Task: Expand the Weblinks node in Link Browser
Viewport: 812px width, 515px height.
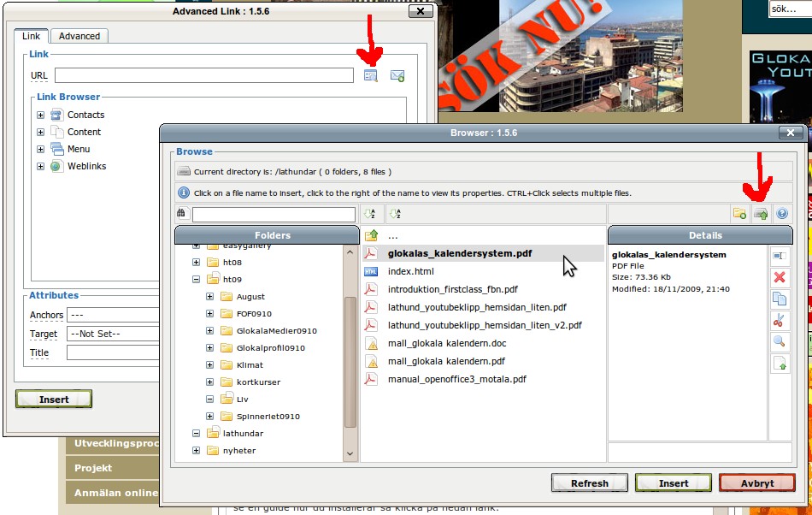Action: [x=40, y=166]
